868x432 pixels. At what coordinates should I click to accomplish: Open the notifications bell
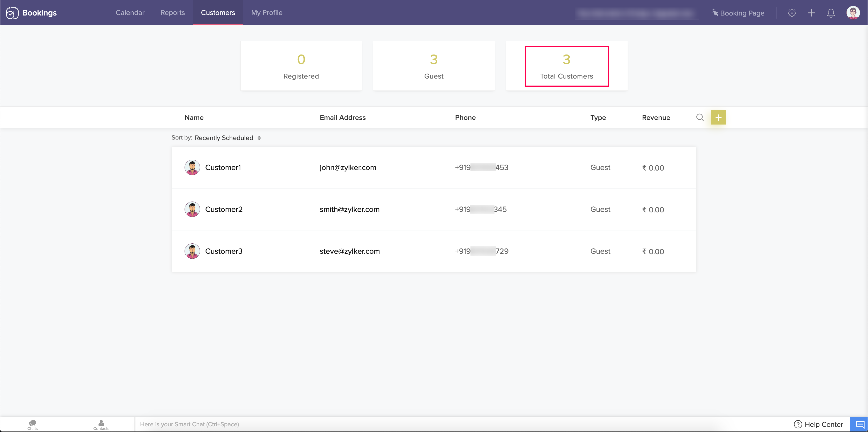831,13
